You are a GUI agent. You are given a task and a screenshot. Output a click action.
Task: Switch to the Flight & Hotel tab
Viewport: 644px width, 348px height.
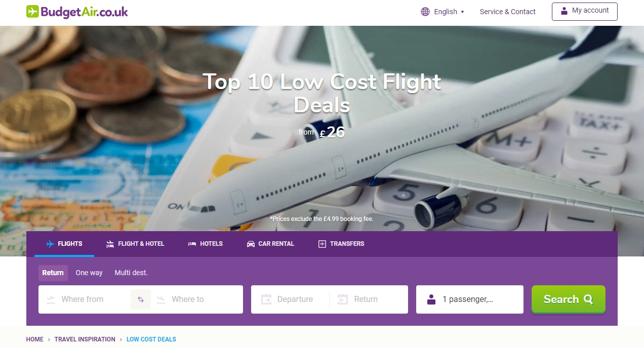click(x=136, y=244)
